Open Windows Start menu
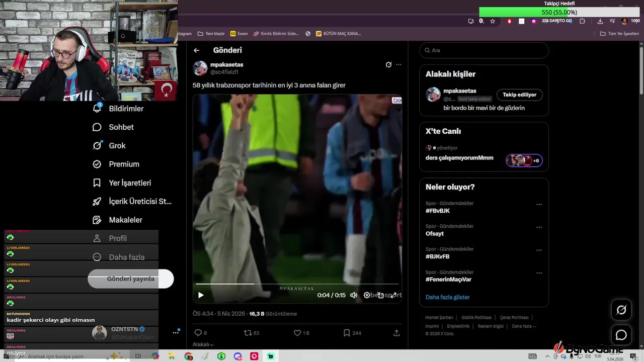Screen dimensions: 644x362 (x=7, y=356)
